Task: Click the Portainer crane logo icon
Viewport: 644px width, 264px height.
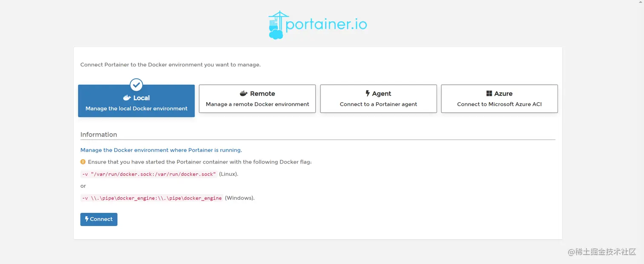Action: pos(276,25)
